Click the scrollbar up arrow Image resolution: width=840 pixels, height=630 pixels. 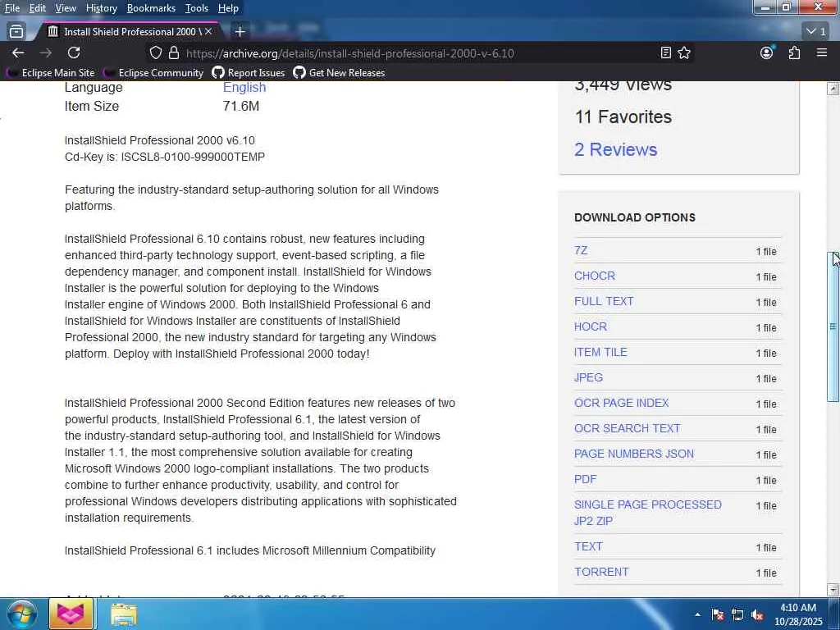coord(833,88)
